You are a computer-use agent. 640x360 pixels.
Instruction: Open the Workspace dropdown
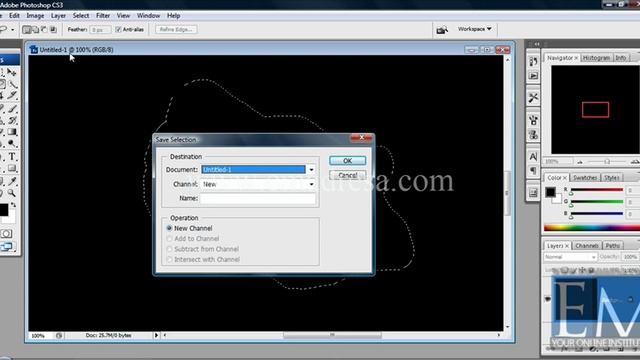click(x=474, y=29)
